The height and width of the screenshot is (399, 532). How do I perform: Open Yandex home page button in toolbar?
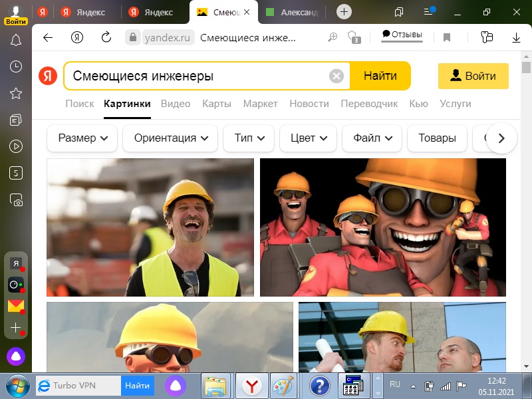click(77, 37)
